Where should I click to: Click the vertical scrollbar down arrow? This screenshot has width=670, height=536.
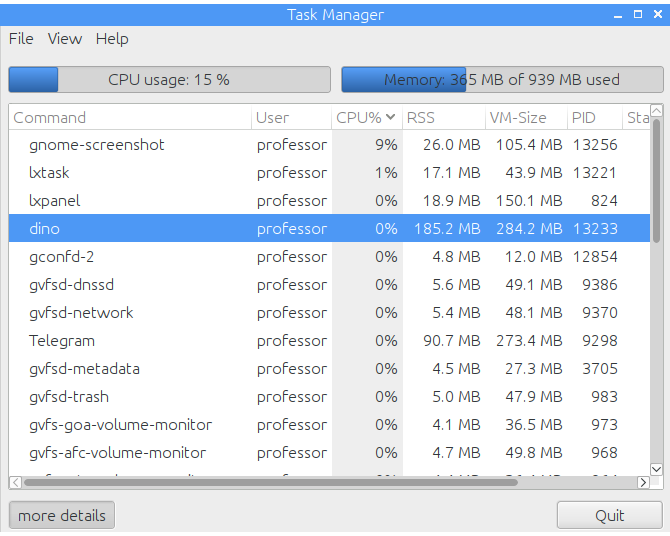(656, 469)
